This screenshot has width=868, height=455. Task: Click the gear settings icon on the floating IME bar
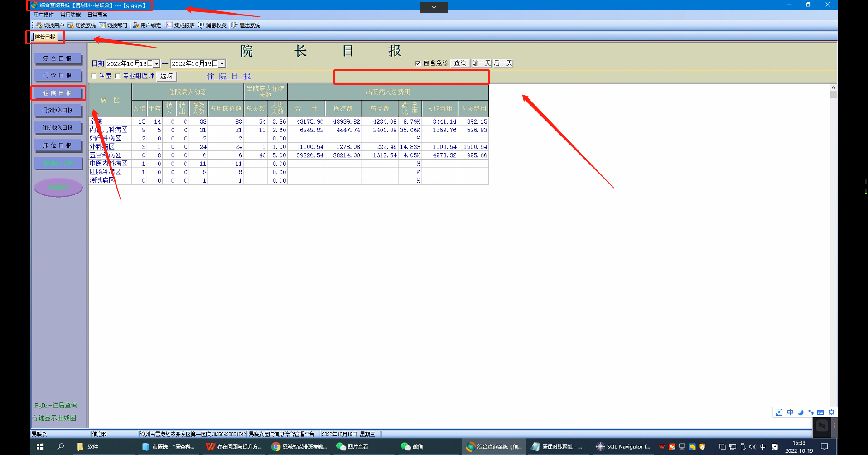(x=831, y=412)
